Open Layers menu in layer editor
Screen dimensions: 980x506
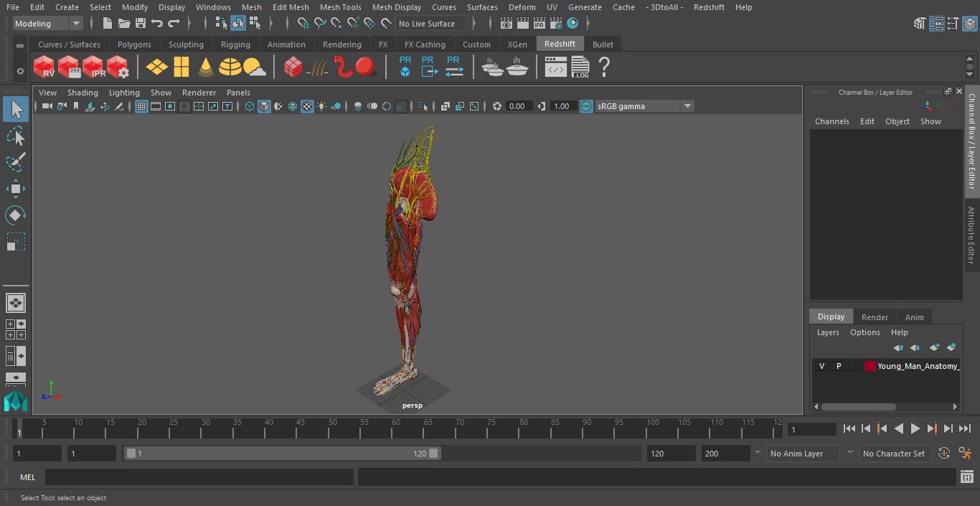[828, 332]
